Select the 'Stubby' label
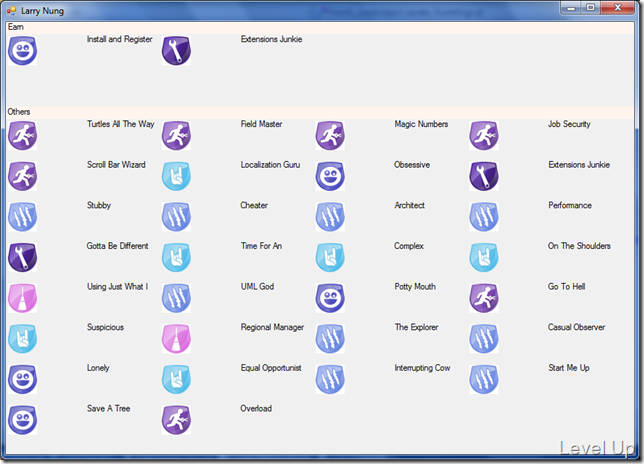644x464 pixels. pyautogui.click(x=99, y=205)
